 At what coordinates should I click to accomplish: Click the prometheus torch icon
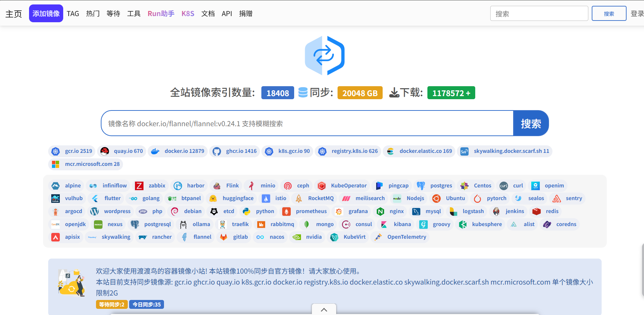(286, 211)
